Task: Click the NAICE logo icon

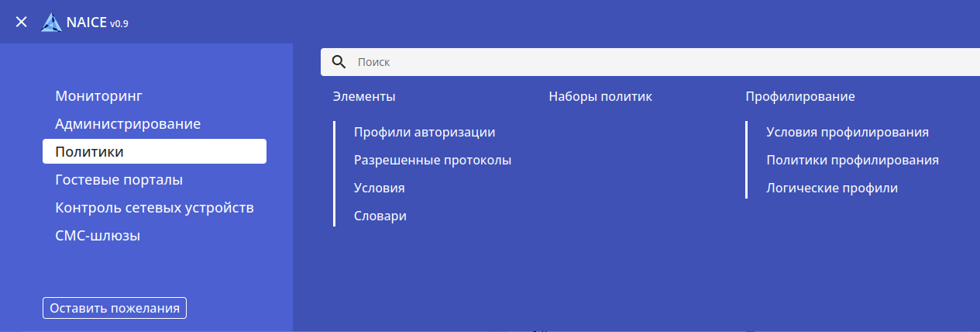Action: pos(52,22)
